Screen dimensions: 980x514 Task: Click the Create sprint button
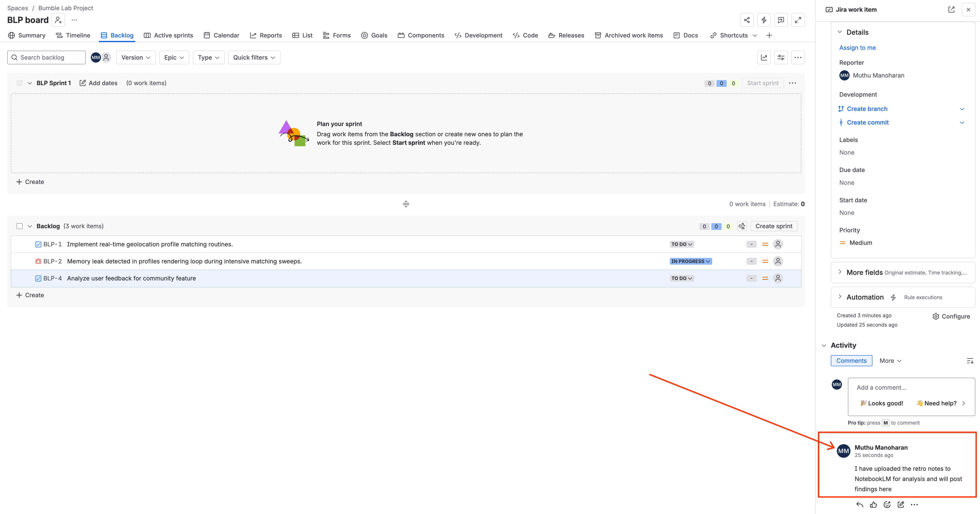774,226
